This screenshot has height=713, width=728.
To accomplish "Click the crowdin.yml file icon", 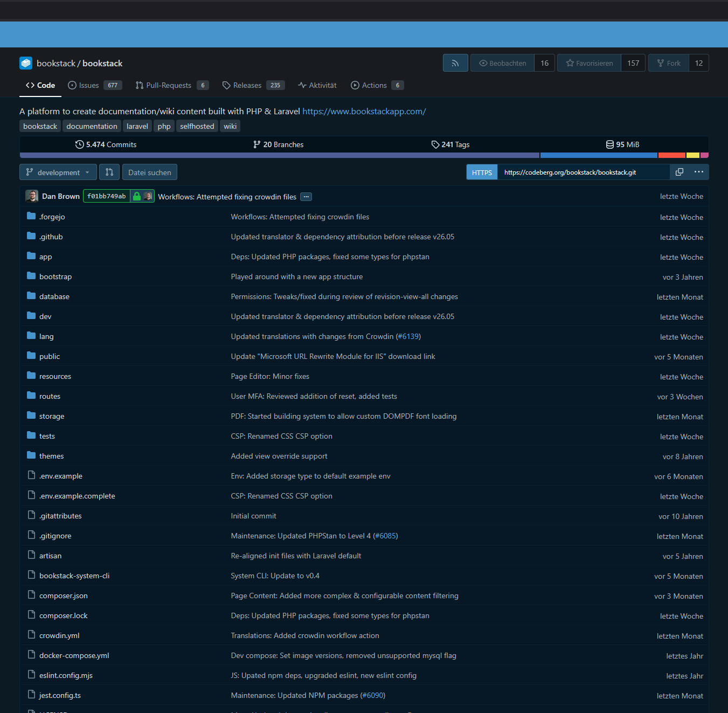I will (31, 635).
